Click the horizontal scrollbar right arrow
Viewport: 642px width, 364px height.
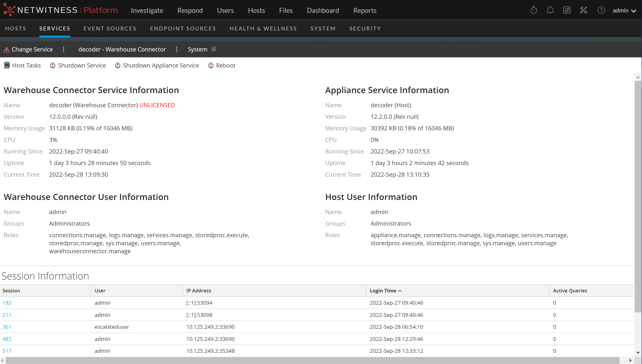tap(630, 360)
